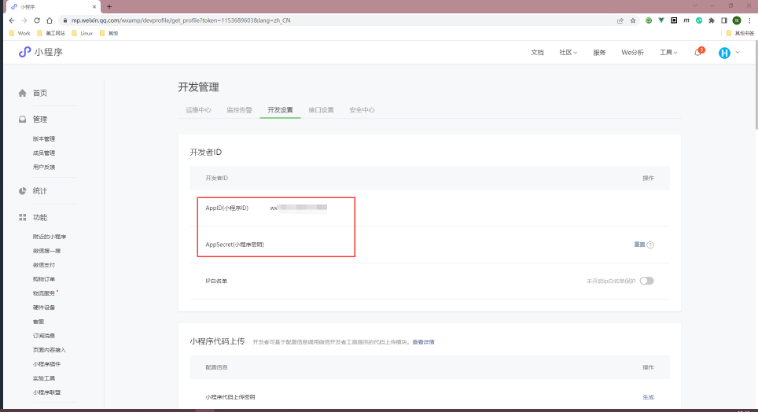Click the 小程序 logo in header
This screenshot has height=413, width=758.
[x=41, y=52]
